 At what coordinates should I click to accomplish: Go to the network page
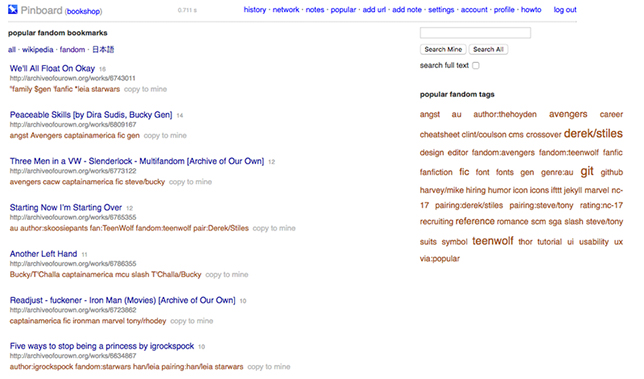(286, 9)
